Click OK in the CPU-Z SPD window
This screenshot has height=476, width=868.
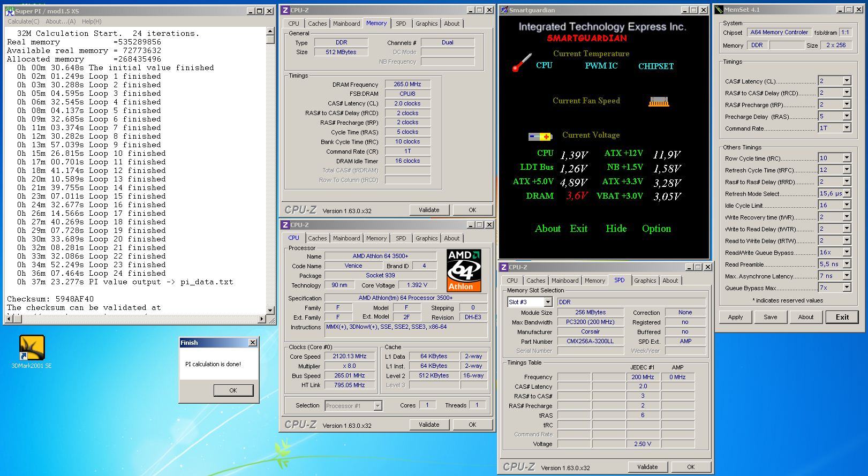691,467
